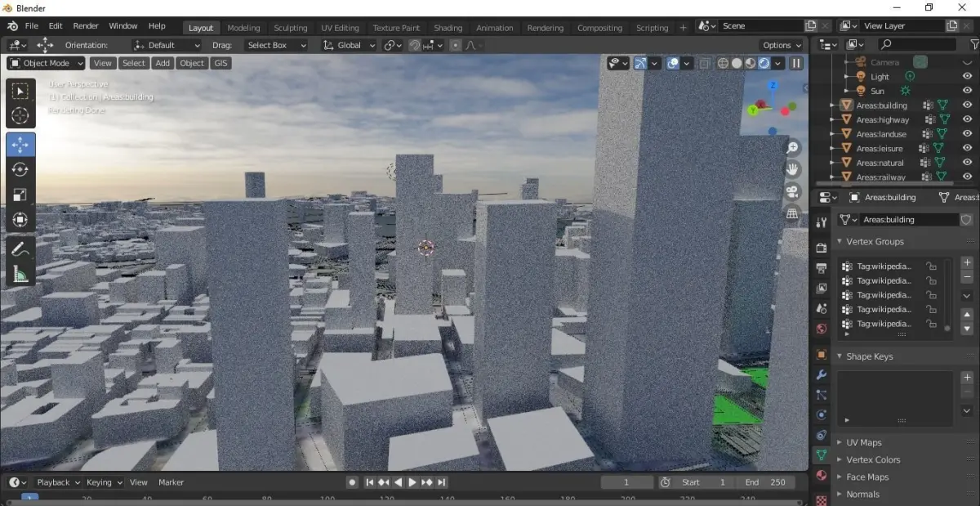Open the Global transform orientation dropdown
This screenshot has width=980, height=506.
349,45
